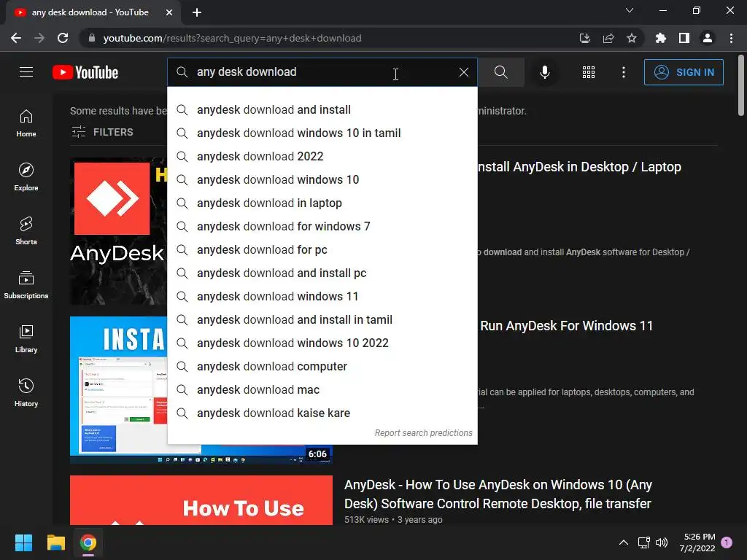Select 'anydesk download and install in tamil'
Viewport: 747px width, 560px height.
[322, 319]
